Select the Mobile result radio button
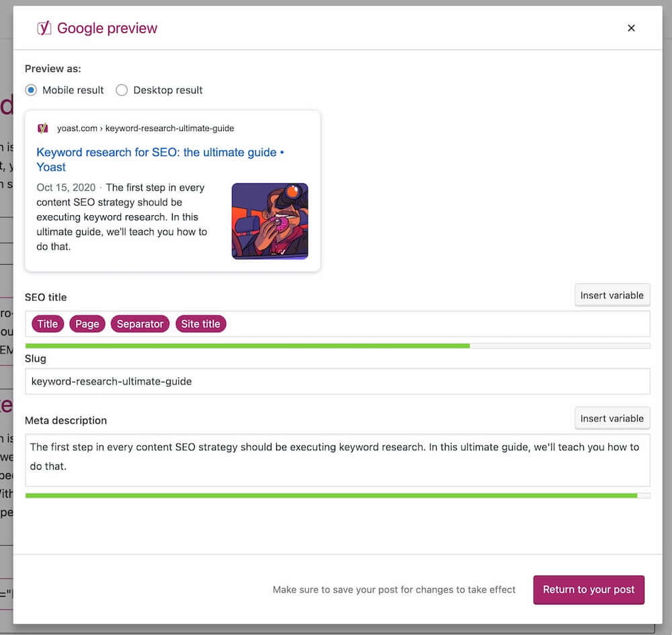The image size is (672, 635). point(31,90)
